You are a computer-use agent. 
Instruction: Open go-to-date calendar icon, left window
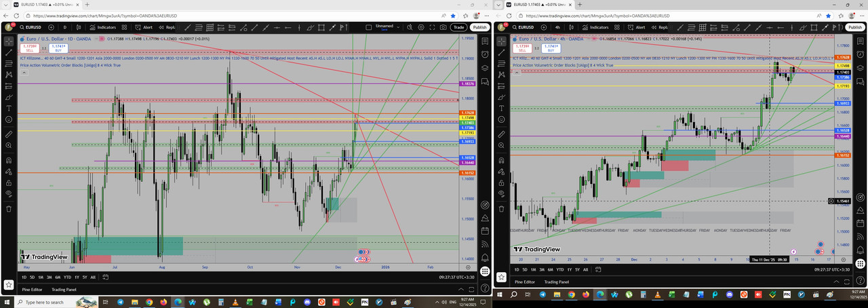(x=105, y=277)
